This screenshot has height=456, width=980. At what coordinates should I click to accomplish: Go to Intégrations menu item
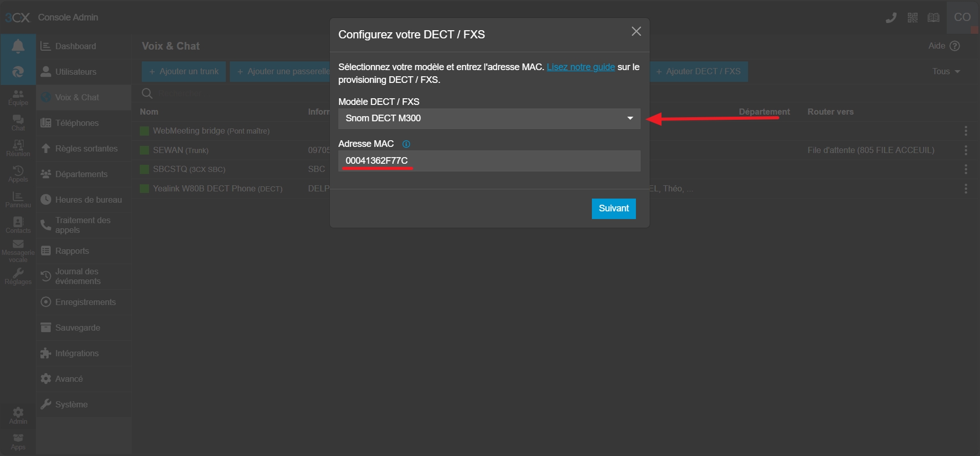point(83,353)
